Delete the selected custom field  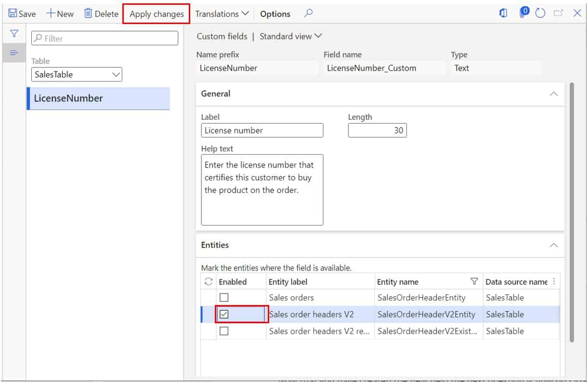tap(101, 13)
